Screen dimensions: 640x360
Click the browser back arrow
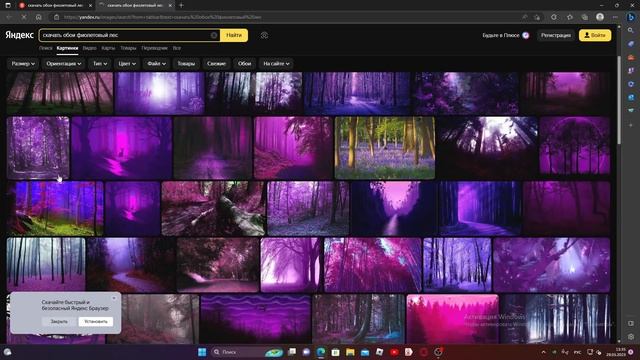[9, 17]
